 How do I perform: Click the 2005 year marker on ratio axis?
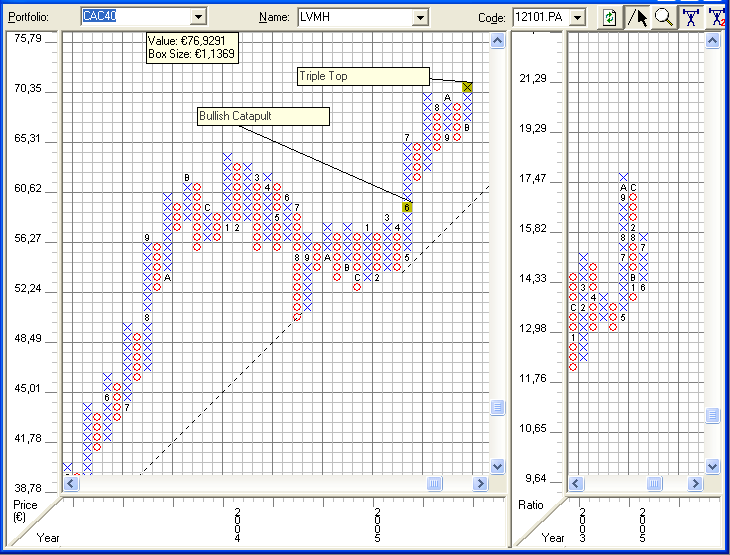coord(642,525)
